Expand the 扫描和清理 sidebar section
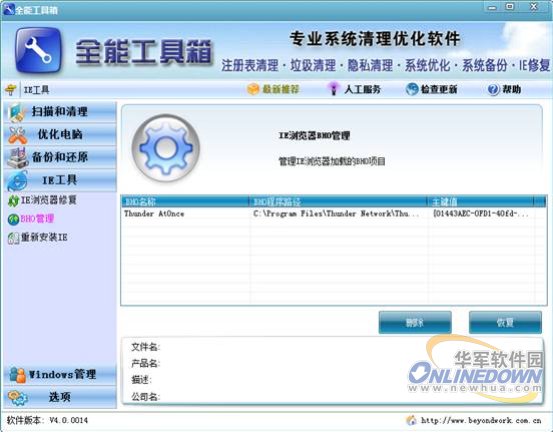This screenshot has height=432, width=553. [60, 112]
